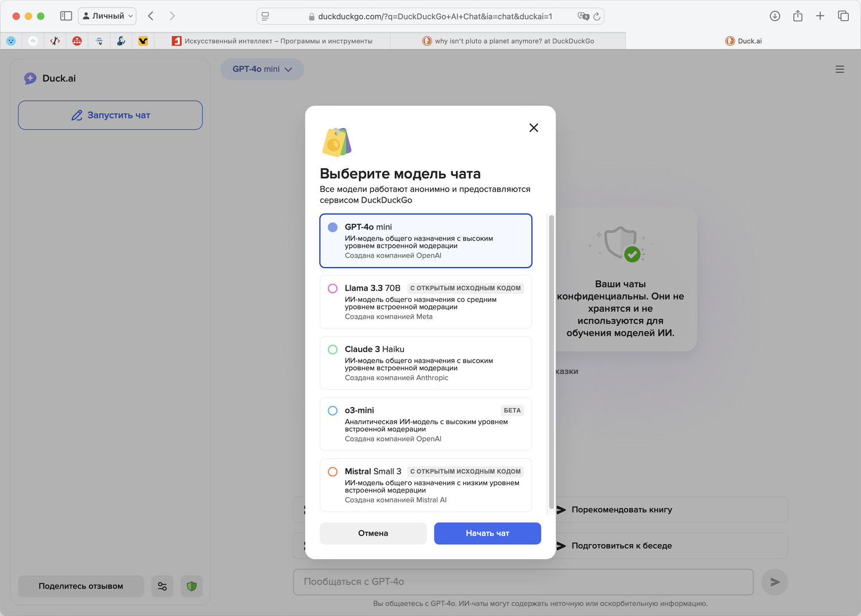Go back with the Safari back arrow
Viewport: 861px width, 616px height.
click(x=151, y=16)
